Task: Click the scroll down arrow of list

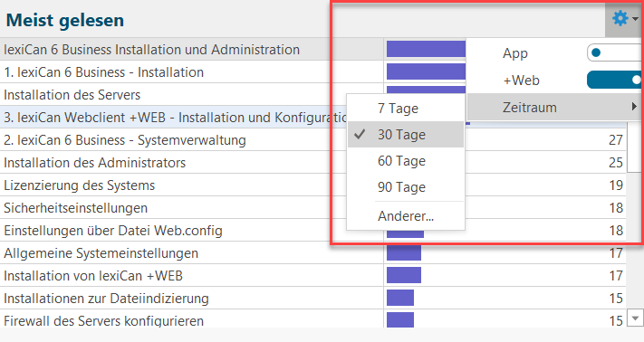Action: pos(635,318)
